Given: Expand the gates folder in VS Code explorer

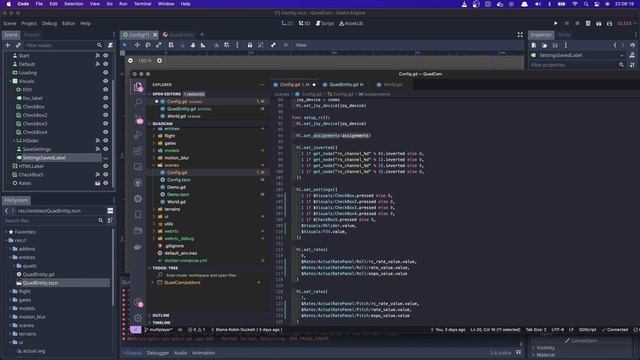Looking at the screenshot, I should [154, 143].
